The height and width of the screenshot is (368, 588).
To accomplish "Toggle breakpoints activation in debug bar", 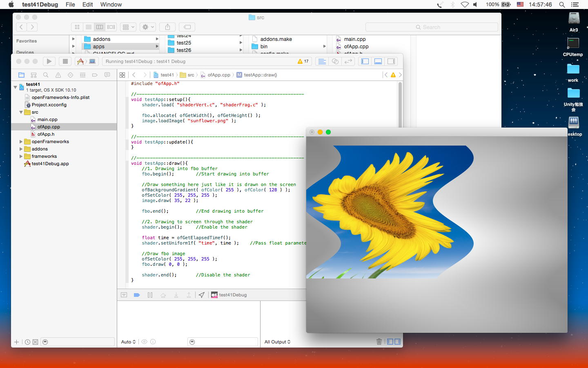I will (x=137, y=295).
